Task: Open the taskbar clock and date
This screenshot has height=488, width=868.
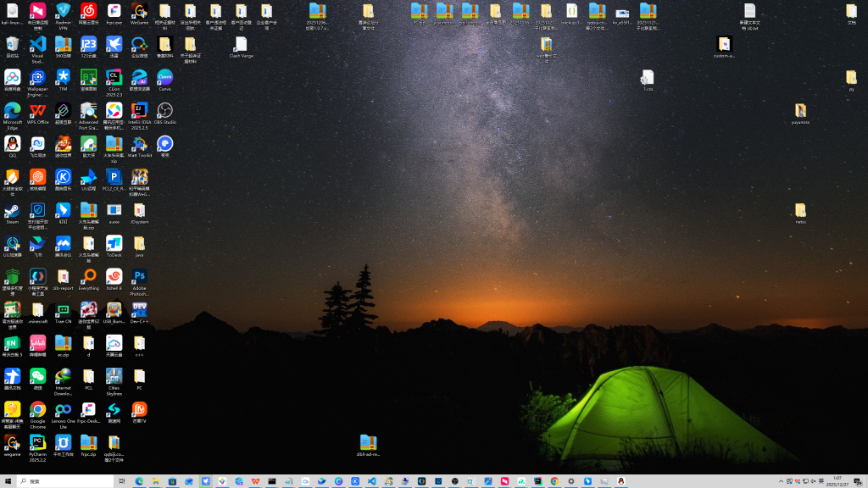Action: [837, 481]
